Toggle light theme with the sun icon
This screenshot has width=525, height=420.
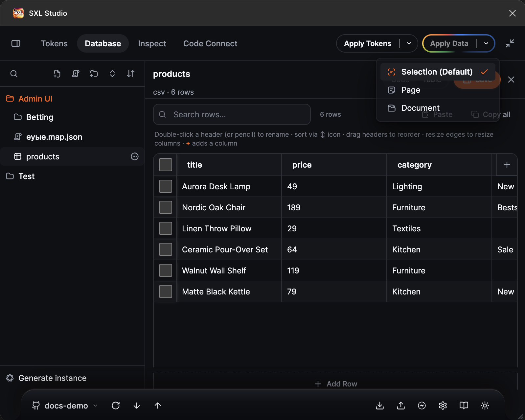(485, 406)
